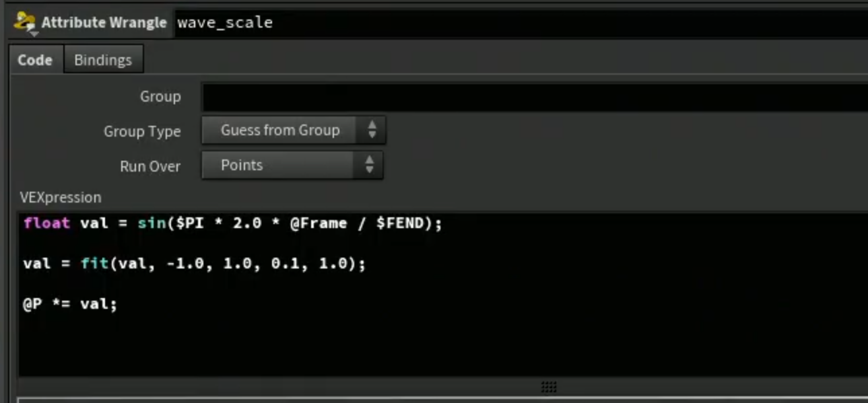Viewport: 868px width, 403px height.
Task: Click the fit function in code
Action: click(95, 264)
